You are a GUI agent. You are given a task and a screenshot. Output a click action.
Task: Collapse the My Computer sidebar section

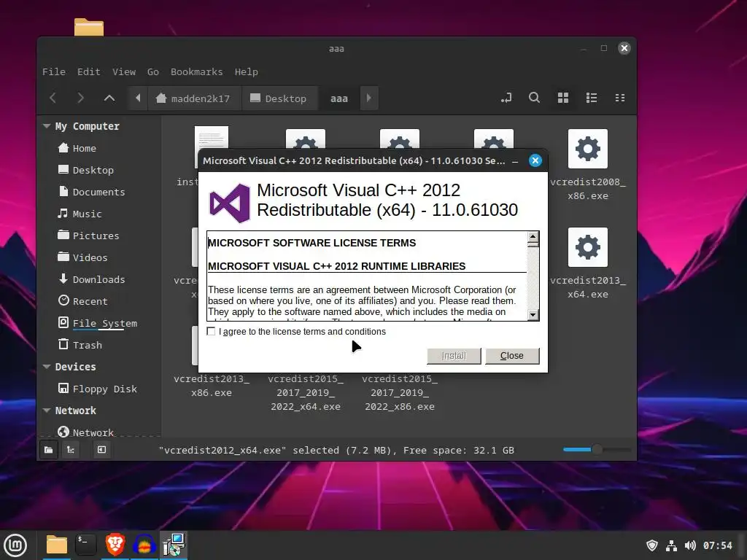tap(47, 126)
